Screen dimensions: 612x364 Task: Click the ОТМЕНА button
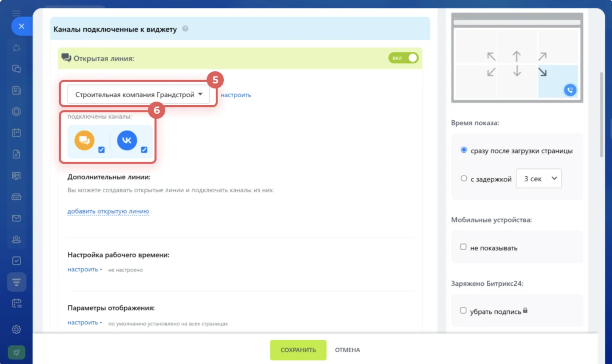pos(348,350)
